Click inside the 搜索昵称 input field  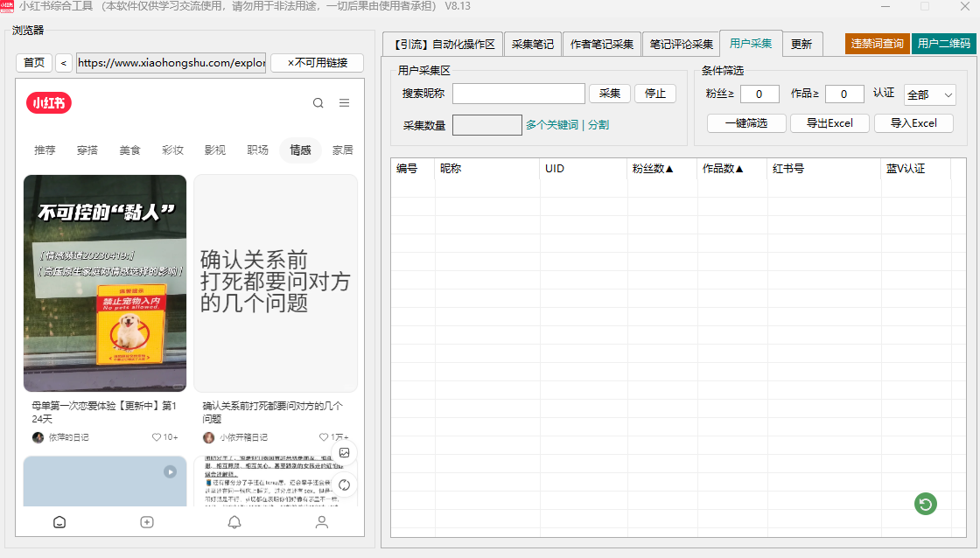click(x=518, y=93)
